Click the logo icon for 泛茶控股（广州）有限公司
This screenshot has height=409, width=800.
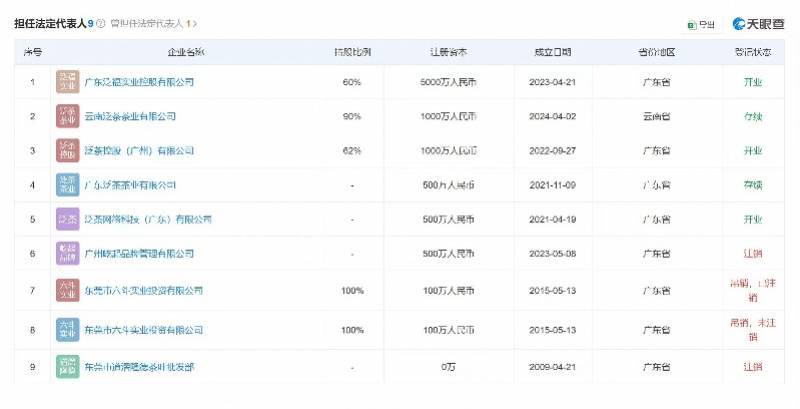(66, 150)
